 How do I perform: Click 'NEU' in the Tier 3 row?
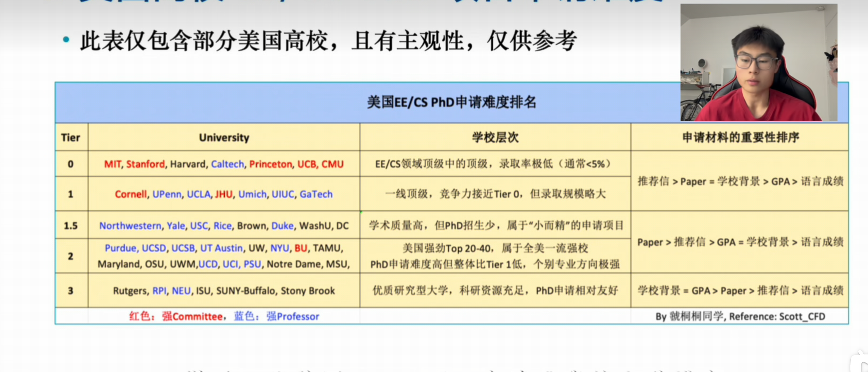click(181, 291)
